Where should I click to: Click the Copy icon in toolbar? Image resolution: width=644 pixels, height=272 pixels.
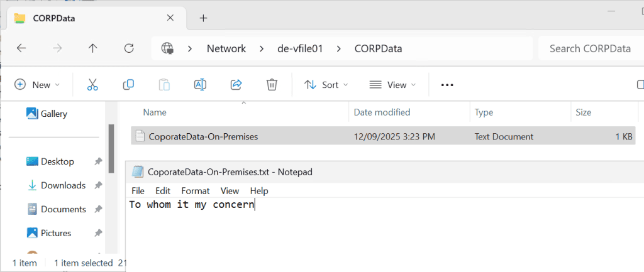pyautogui.click(x=128, y=85)
